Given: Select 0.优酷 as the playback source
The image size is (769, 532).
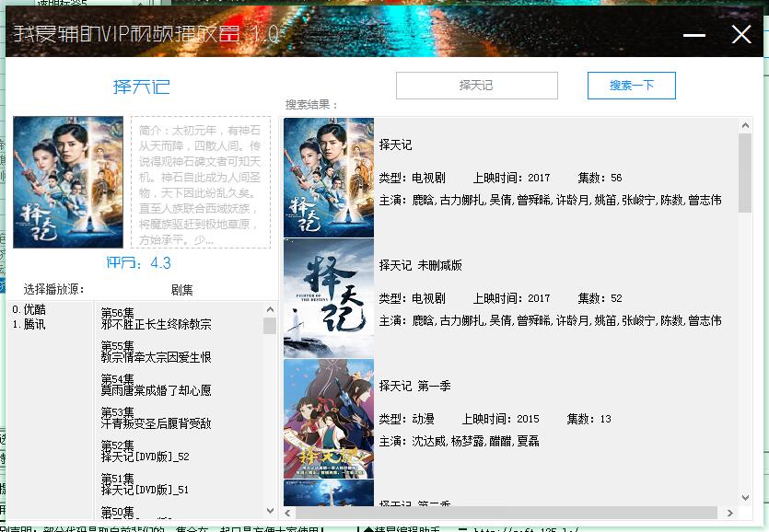Looking at the screenshot, I should (x=29, y=310).
